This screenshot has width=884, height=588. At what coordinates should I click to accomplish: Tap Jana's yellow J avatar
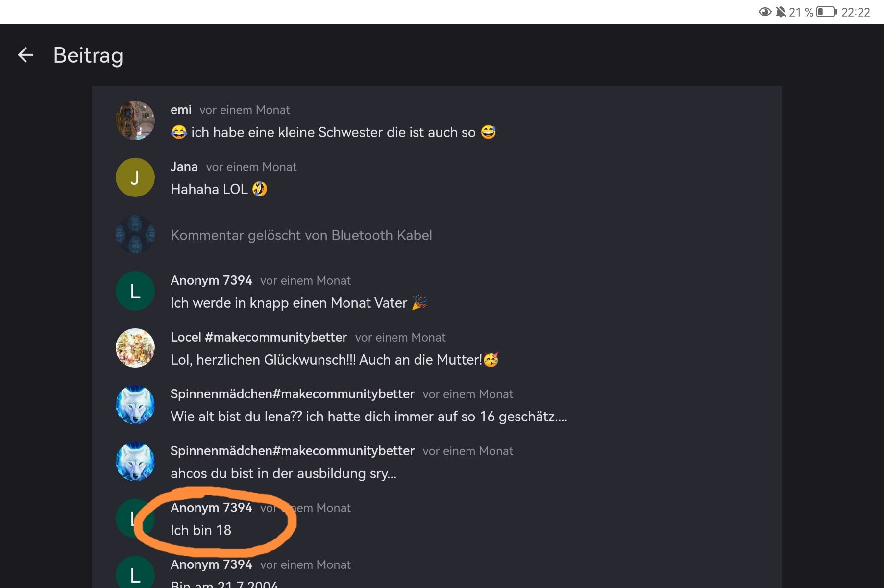pyautogui.click(x=135, y=177)
